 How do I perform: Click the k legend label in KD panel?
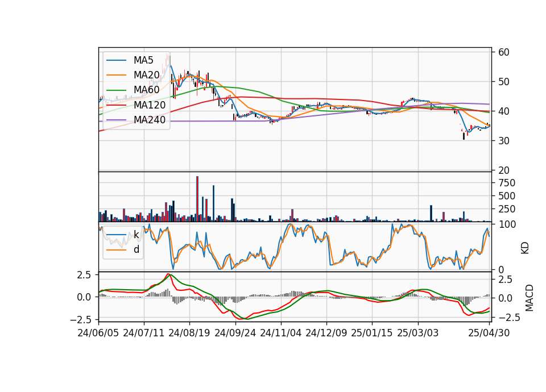[136, 235]
